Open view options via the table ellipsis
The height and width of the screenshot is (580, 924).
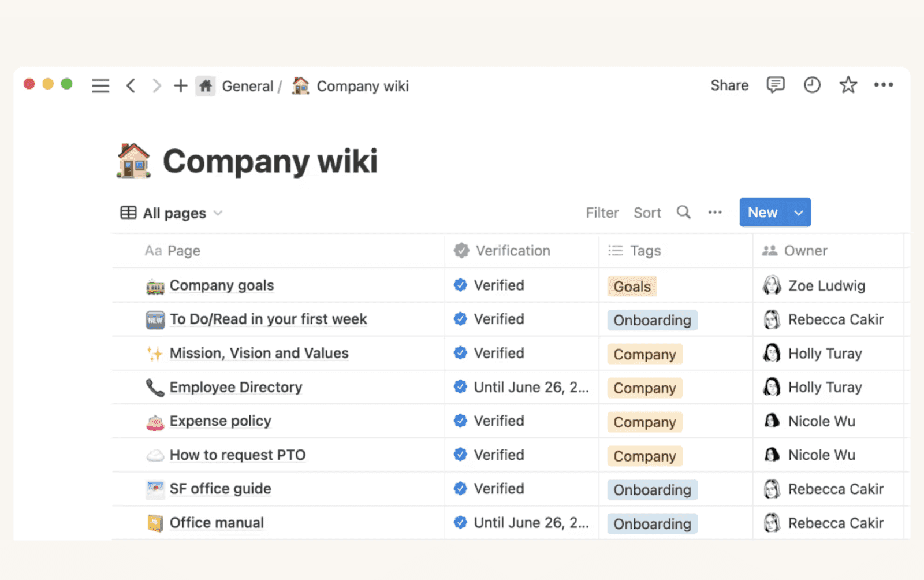point(714,213)
